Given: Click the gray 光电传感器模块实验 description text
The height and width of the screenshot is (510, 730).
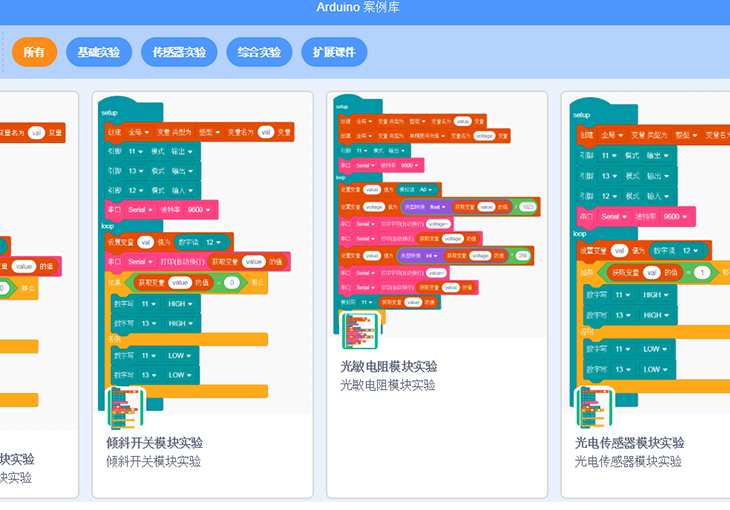Looking at the screenshot, I should click(x=628, y=462).
